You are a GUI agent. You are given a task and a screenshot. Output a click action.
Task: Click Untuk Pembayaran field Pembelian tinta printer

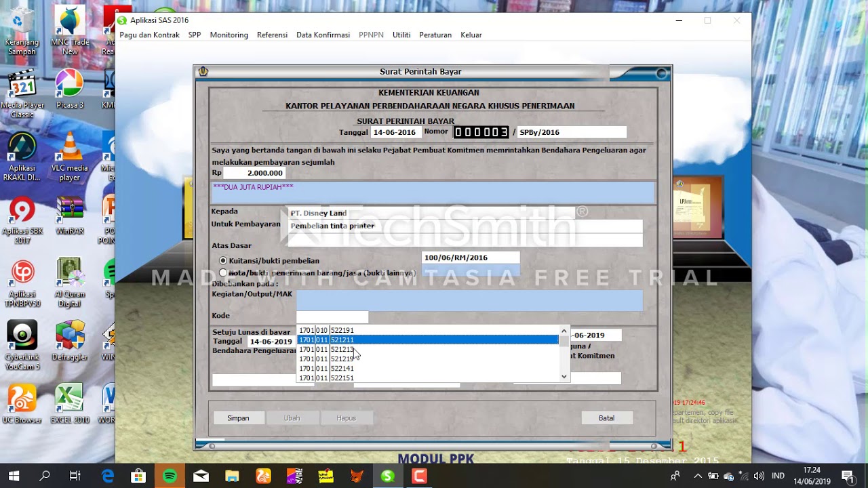click(x=465, y=226)
